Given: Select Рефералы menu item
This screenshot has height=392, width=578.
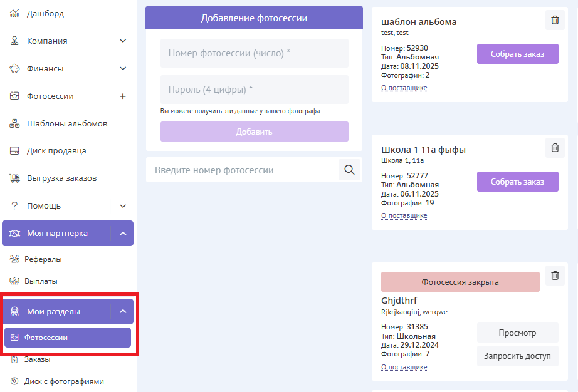Looking at the screenshot, I should [x=43, y=259].
